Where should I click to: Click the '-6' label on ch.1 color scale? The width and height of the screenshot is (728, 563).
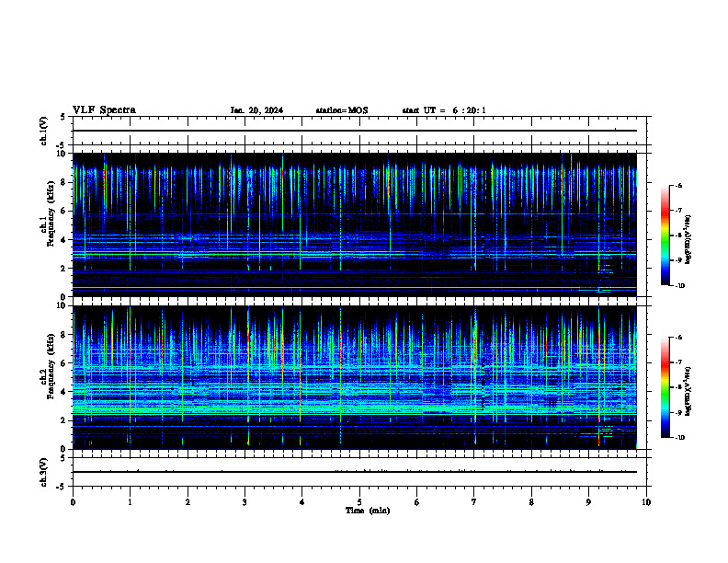678,185
